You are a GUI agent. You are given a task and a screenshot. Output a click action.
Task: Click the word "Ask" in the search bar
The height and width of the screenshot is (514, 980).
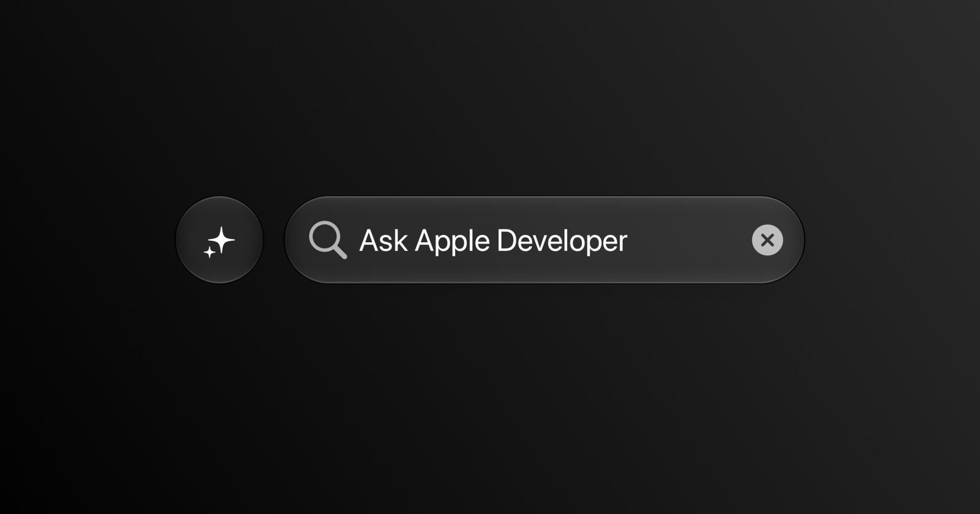click(x=383, y=240)
